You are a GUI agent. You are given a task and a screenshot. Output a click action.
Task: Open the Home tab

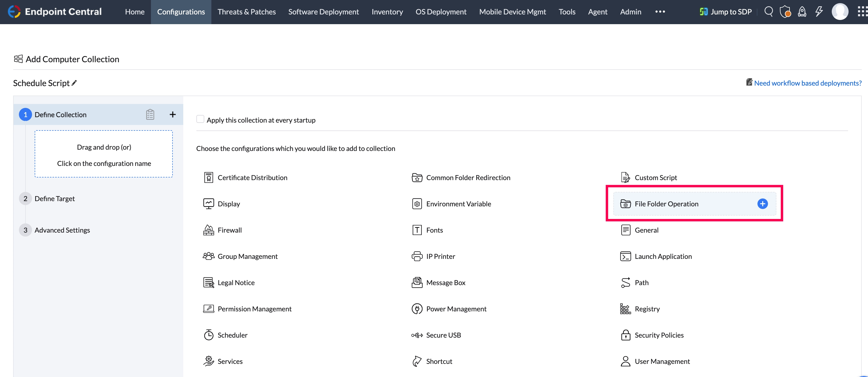point(135,12)
